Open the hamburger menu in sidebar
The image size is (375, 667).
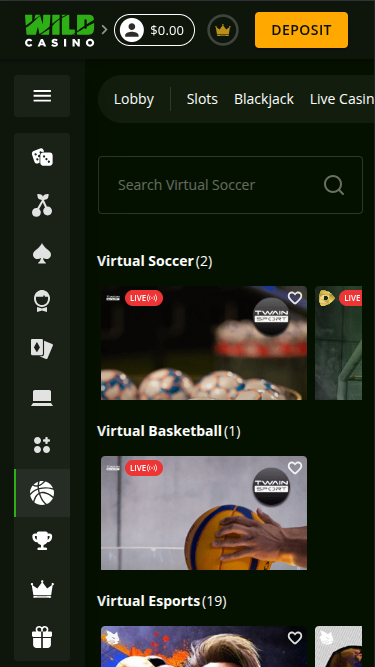point(42,96)
